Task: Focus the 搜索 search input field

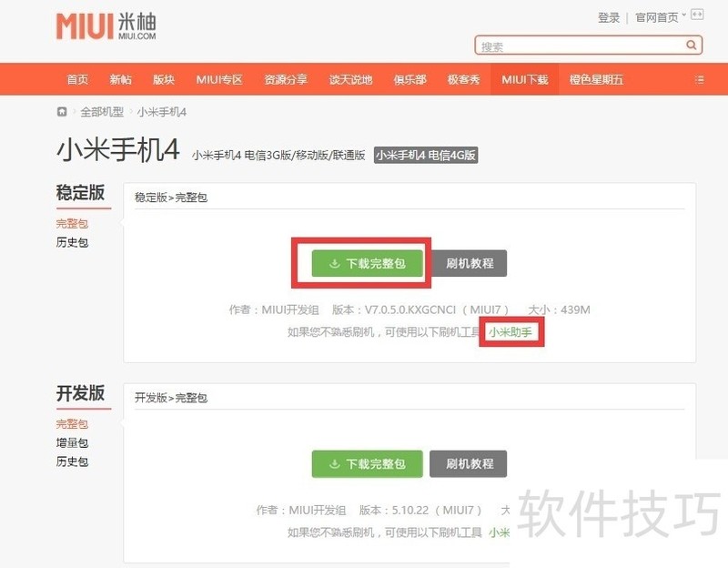Action: click(x=588, y=46)
